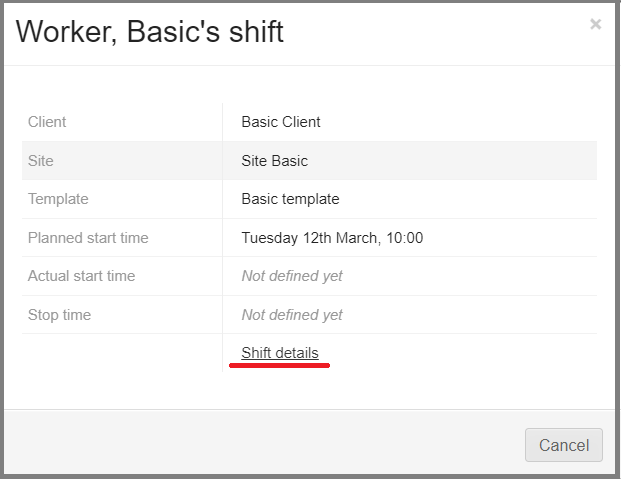621x479 pixels.
Task: Click Stop time's "Not defined yet" value
Action: [x=292, y=315]
